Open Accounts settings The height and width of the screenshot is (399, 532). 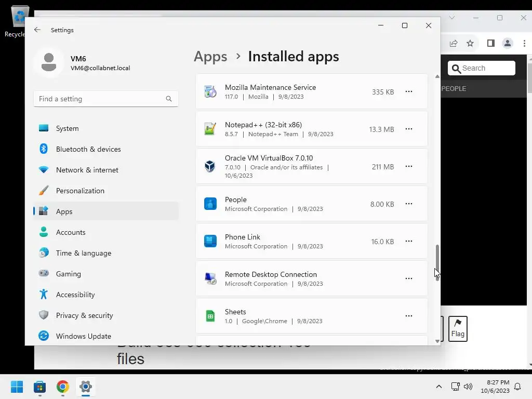click(106, 232)
